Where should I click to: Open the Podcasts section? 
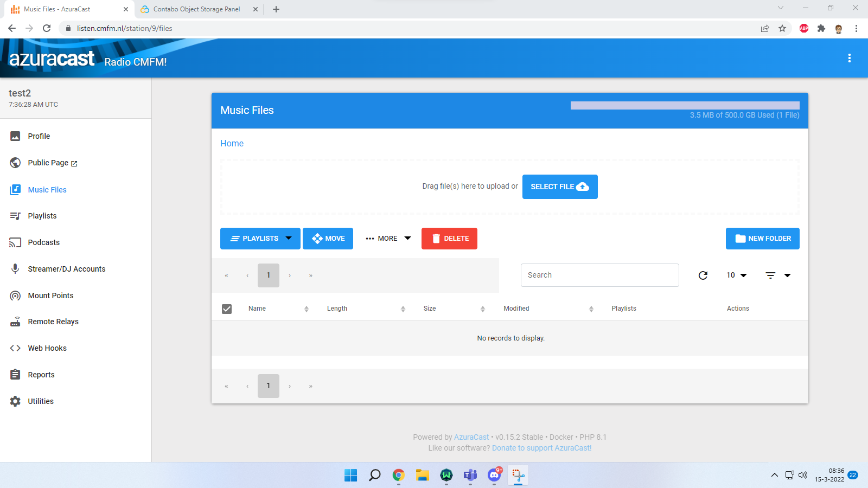43,242
